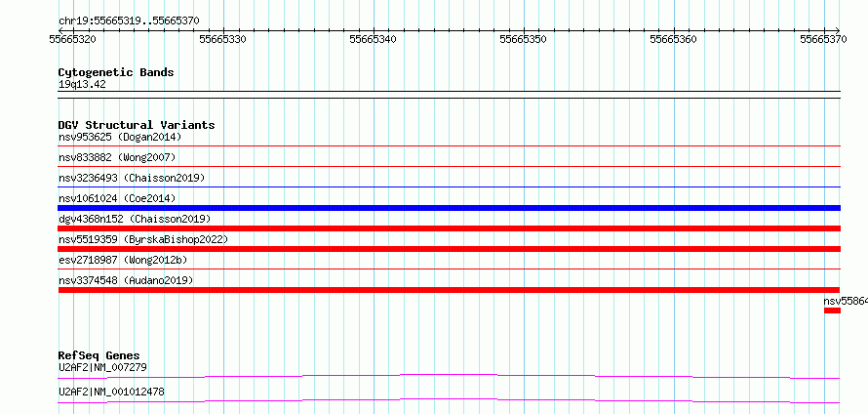
Task: Open variant dgv4368n152 (Chaisson2019) label
Action: tap(135, 219)
